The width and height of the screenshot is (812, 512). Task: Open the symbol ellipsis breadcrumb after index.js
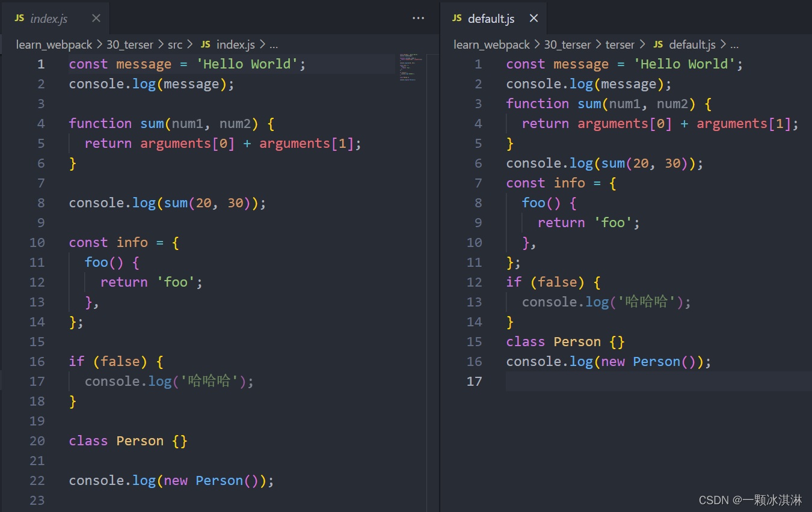tap(274, 44)
